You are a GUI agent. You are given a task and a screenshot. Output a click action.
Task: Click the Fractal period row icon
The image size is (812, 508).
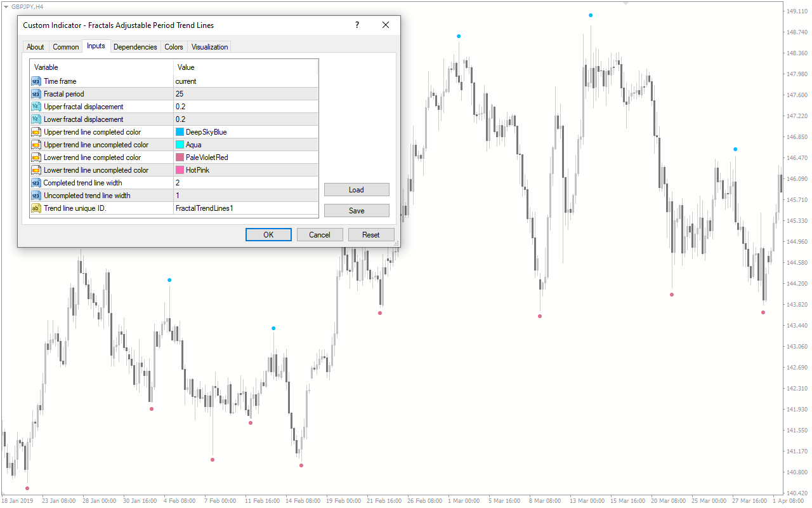click(x=36, y=94)
